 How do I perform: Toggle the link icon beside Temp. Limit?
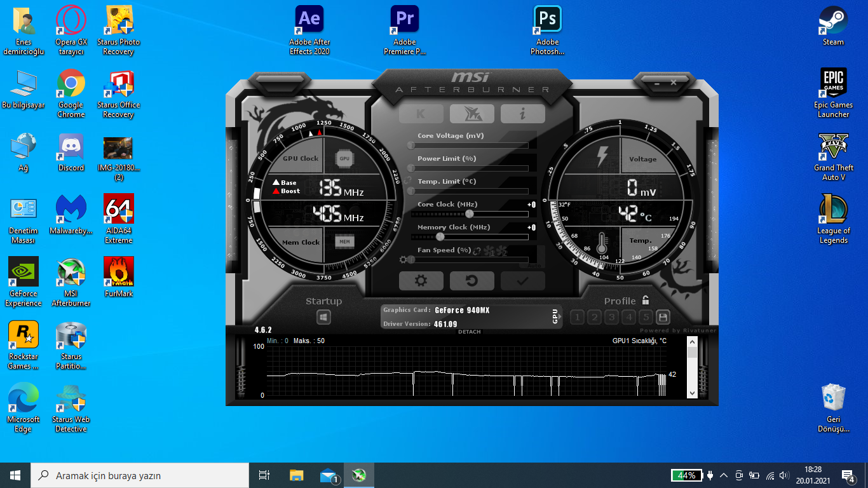pos(407,181)
